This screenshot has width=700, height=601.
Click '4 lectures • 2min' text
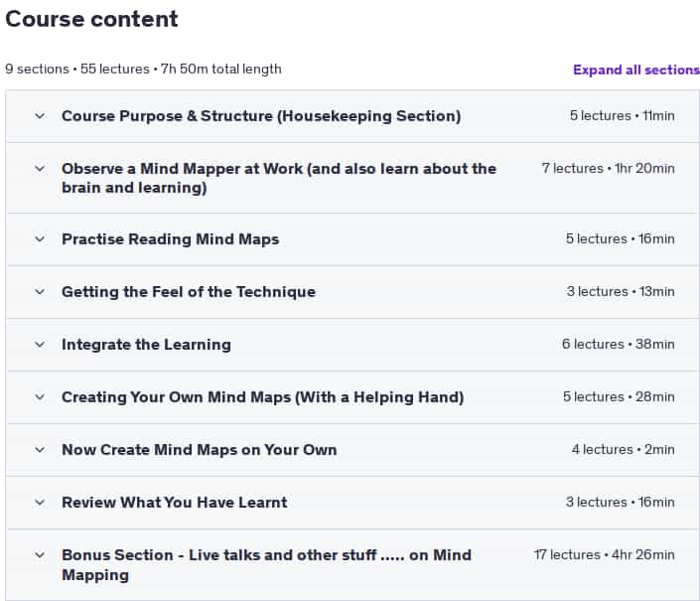[624, 449]
